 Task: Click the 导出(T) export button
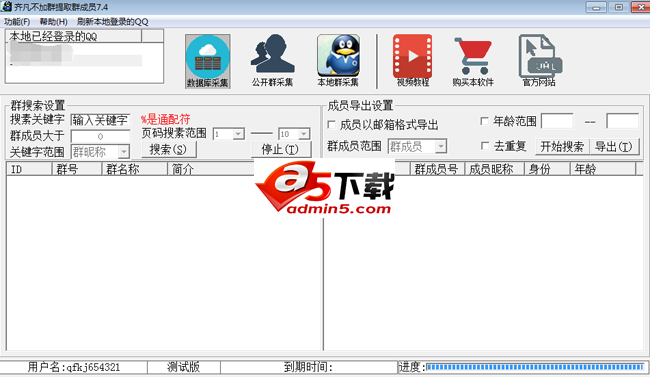point(614,146)
